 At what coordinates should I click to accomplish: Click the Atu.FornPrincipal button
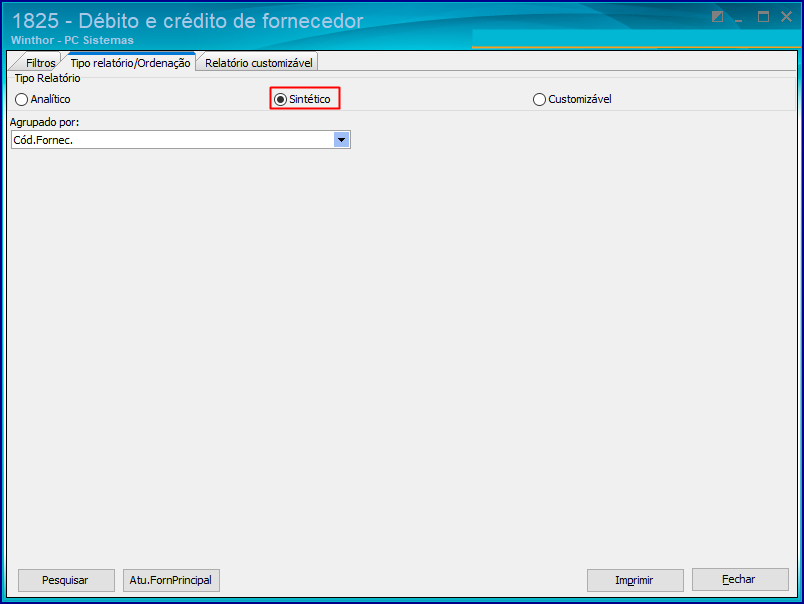tap(171, 580)
